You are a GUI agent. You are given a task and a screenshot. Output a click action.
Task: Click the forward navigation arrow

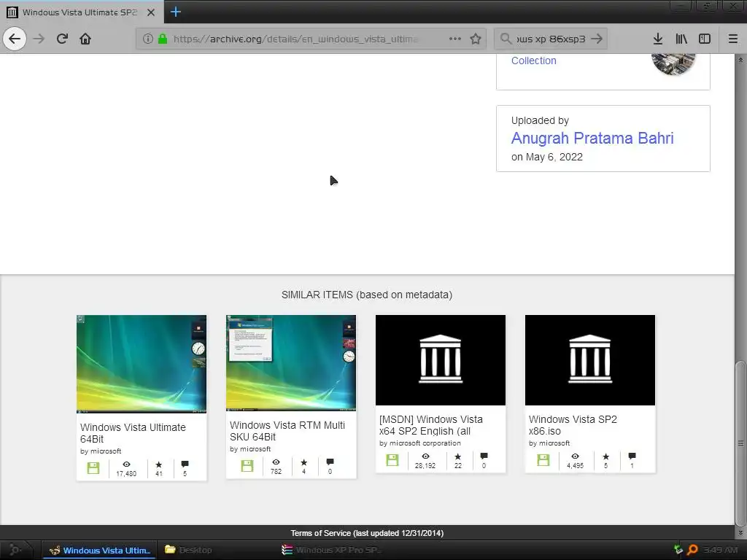[39, 39]
